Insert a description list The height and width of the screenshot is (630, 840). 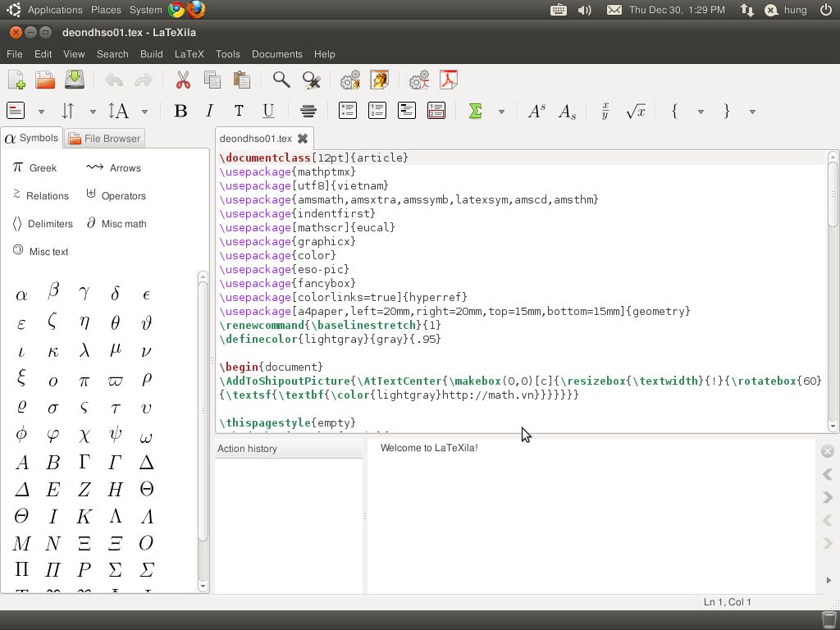click(x=407, y=111)
